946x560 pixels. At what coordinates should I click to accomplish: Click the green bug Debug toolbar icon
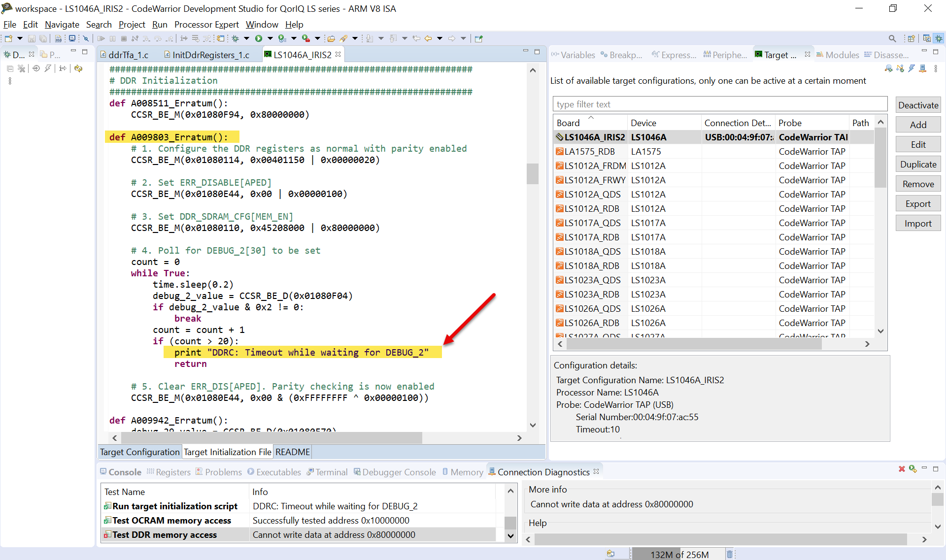tap(236, 38)
